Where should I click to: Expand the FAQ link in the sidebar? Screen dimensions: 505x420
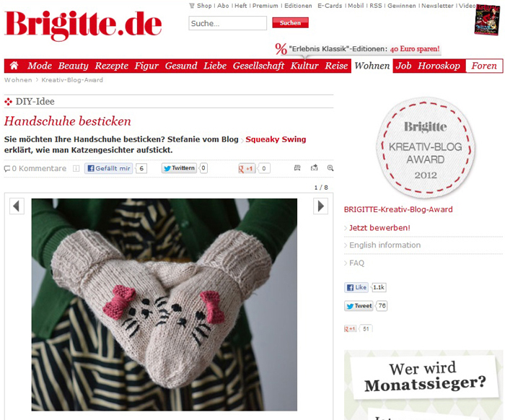(356, 263)
